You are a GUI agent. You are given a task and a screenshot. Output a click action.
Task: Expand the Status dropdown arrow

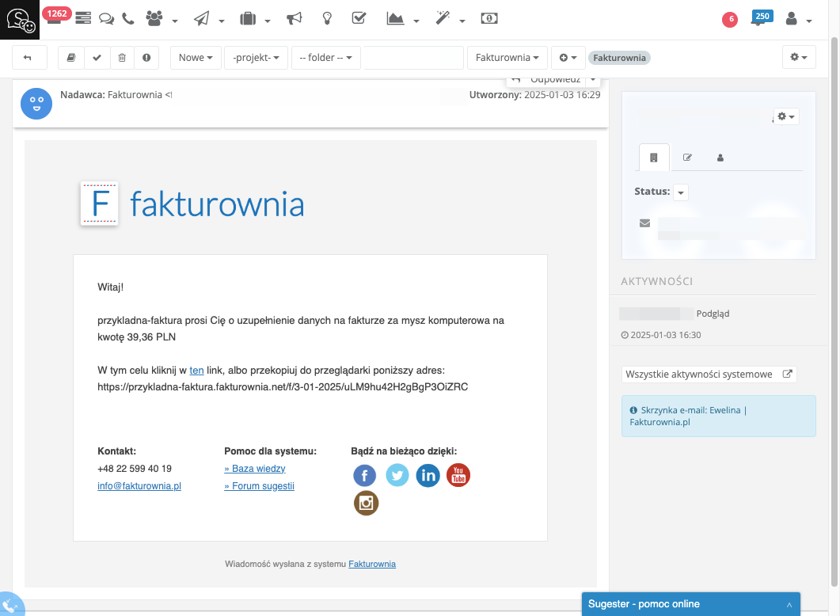[x=680, y=192]
